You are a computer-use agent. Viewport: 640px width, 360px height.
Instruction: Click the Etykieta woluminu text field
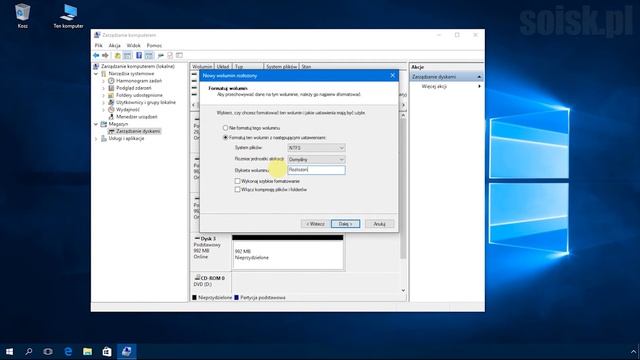click(x=316, y=170)
